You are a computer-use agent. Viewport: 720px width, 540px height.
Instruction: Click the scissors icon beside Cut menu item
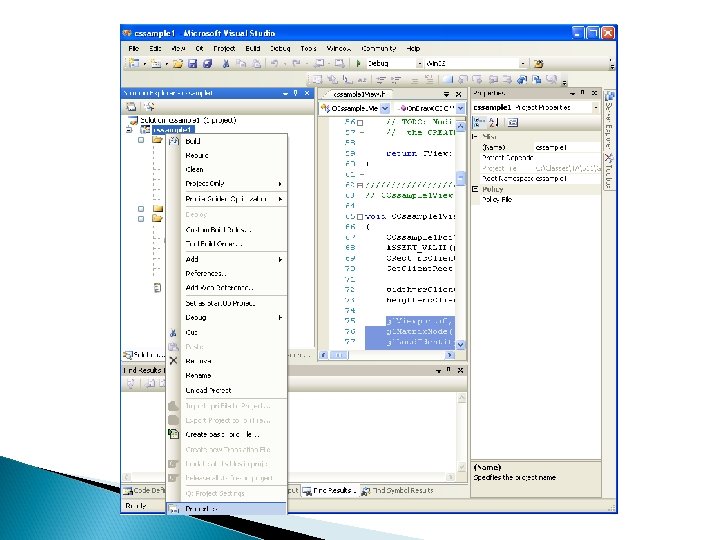[x=173, y=332]
